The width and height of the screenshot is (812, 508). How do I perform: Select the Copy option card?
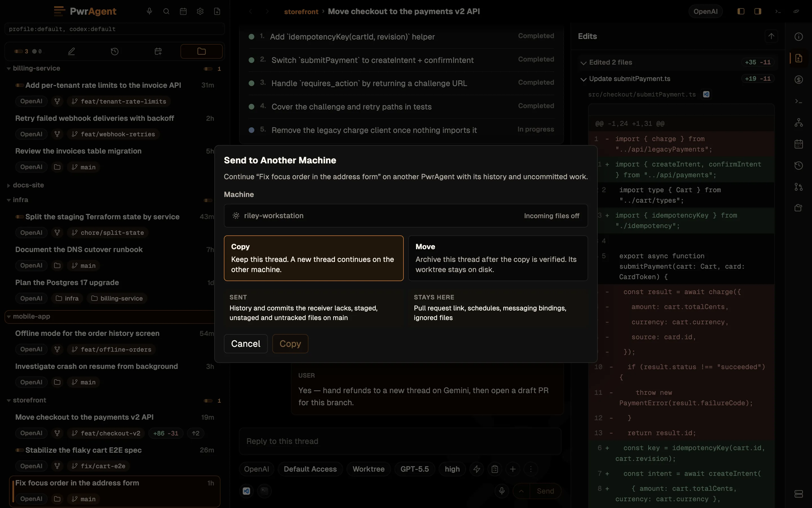click(x=314, y=258)
